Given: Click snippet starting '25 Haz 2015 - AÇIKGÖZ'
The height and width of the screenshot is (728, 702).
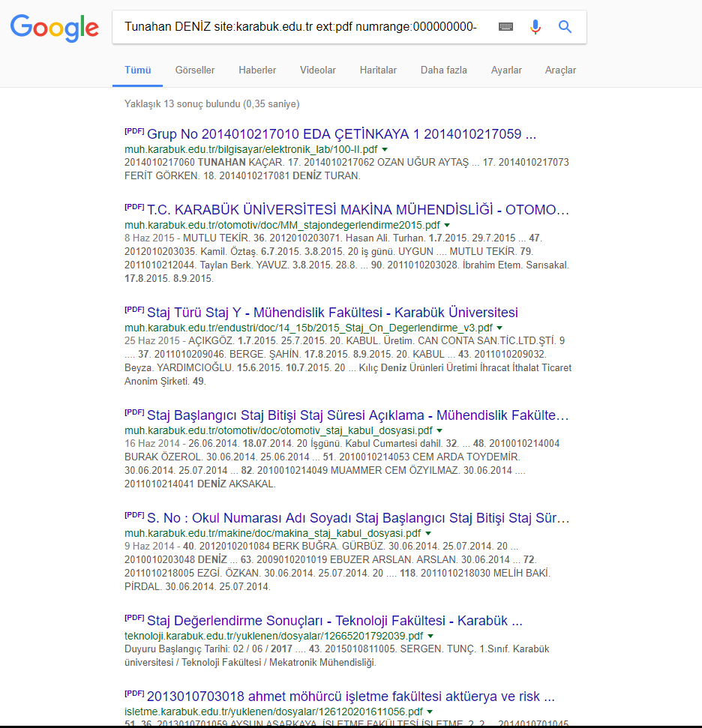Looking at the screenshot, I should click(348, 361).
